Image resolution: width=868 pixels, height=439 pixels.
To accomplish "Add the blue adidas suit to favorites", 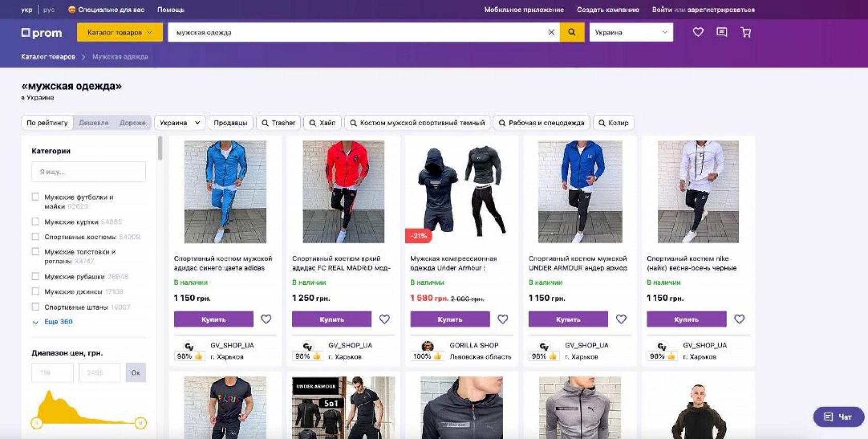I will [266, 319].
